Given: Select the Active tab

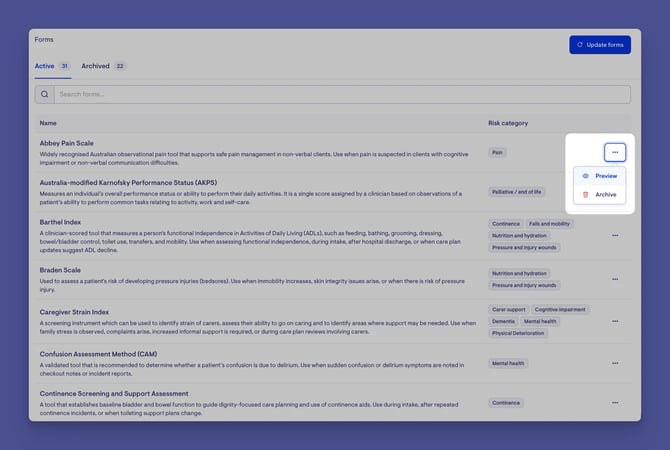Looking at the screenshot, I should pos(53,66).
